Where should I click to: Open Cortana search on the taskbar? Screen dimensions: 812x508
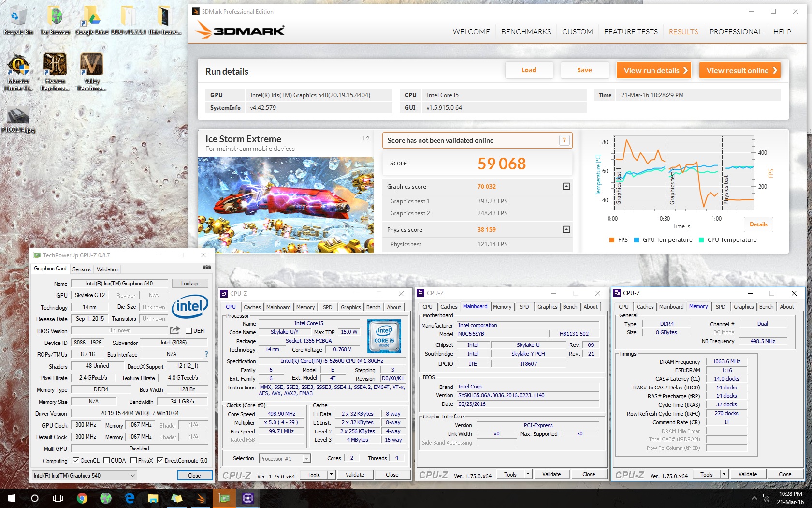[35, 498]
